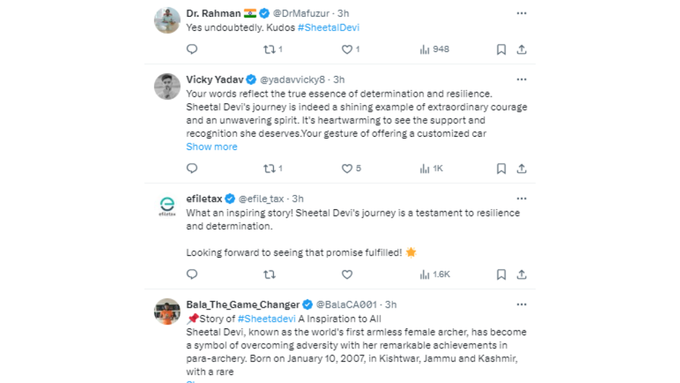
Task: Retweet Vicky Yadav's tweet
Action: [269, 168]
